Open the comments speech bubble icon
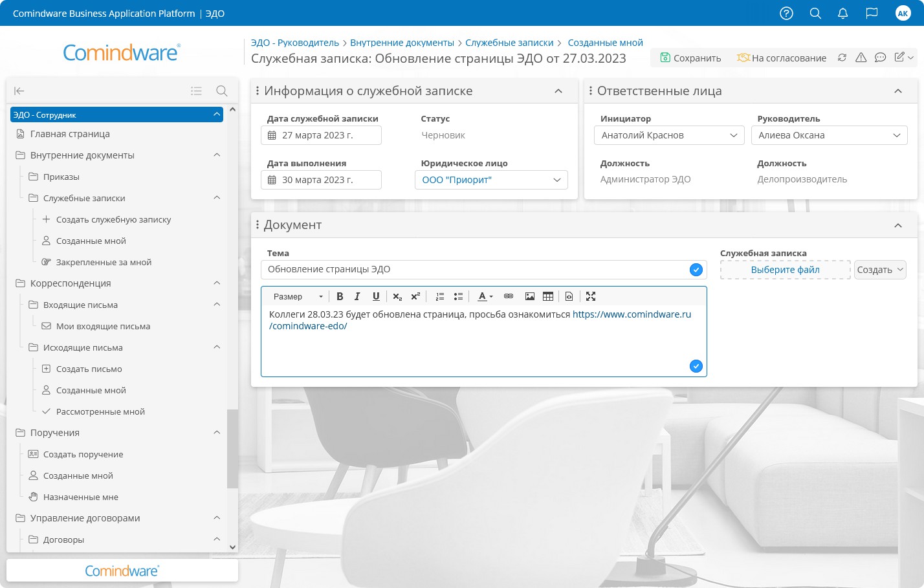The image size is (924, 588). point(880,58)
